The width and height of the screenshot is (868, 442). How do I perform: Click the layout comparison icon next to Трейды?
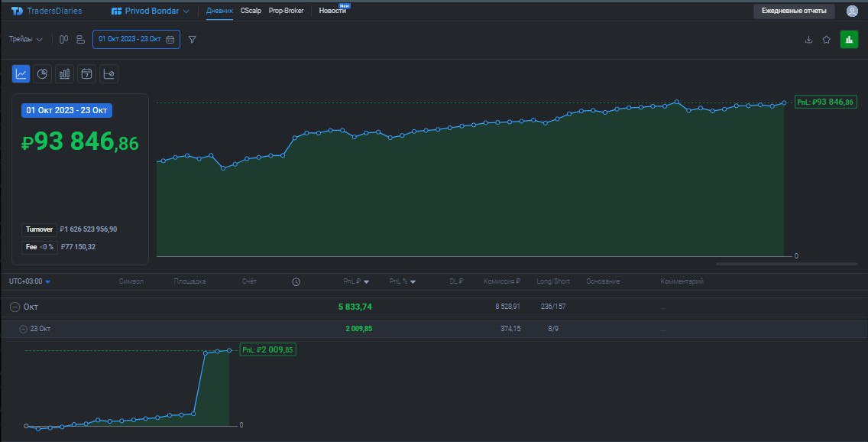pyautogui.click(x=64, y=39)
